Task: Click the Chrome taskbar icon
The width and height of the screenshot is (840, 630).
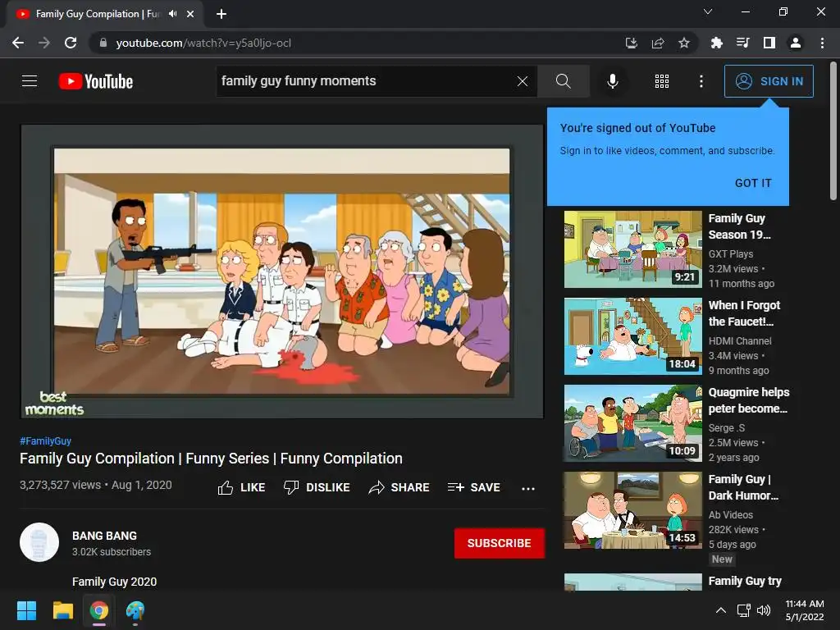Action: point(99,610)
